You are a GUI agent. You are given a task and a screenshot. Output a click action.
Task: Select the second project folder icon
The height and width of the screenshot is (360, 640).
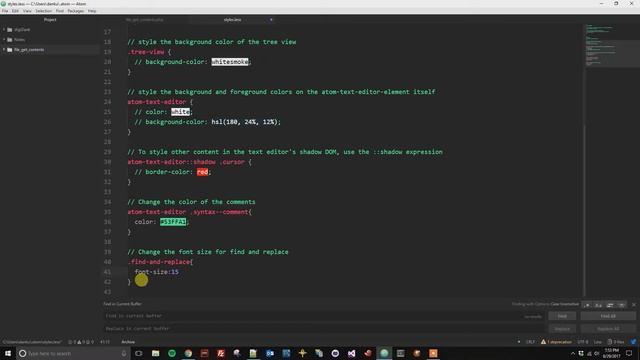(10, 40)
